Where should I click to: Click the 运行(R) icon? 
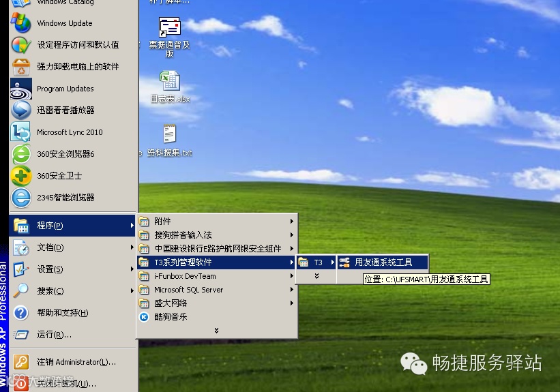(x=20, y=335)
